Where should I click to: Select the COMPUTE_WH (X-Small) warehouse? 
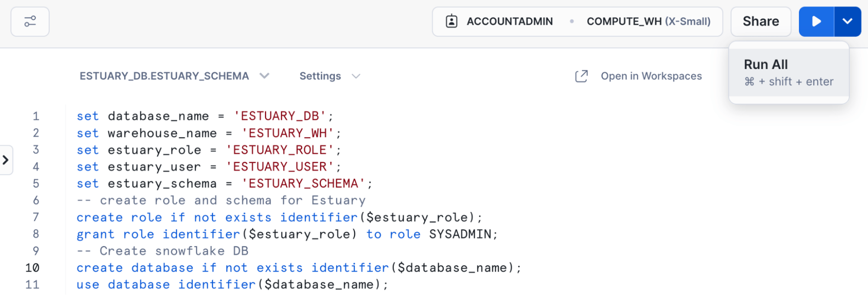point(649,21)
